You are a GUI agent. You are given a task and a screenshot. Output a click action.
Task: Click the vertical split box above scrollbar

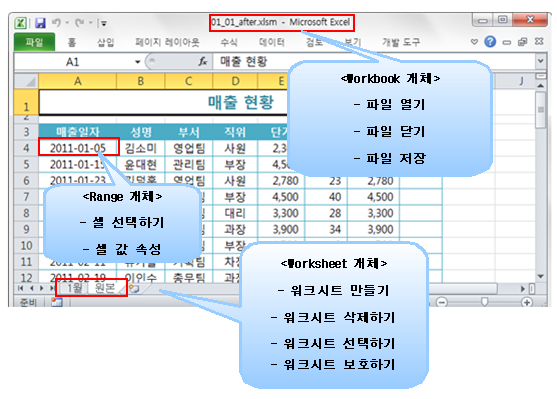(x=540, y=76)
